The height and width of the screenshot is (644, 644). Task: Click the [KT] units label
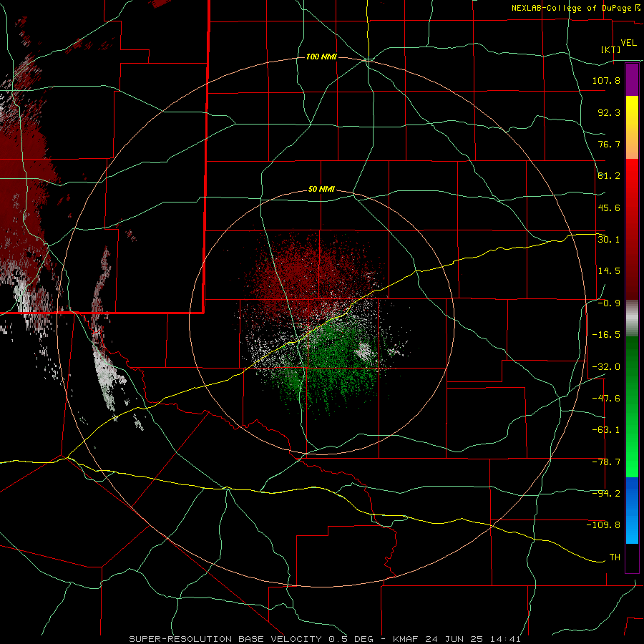[x=611, y=49]
